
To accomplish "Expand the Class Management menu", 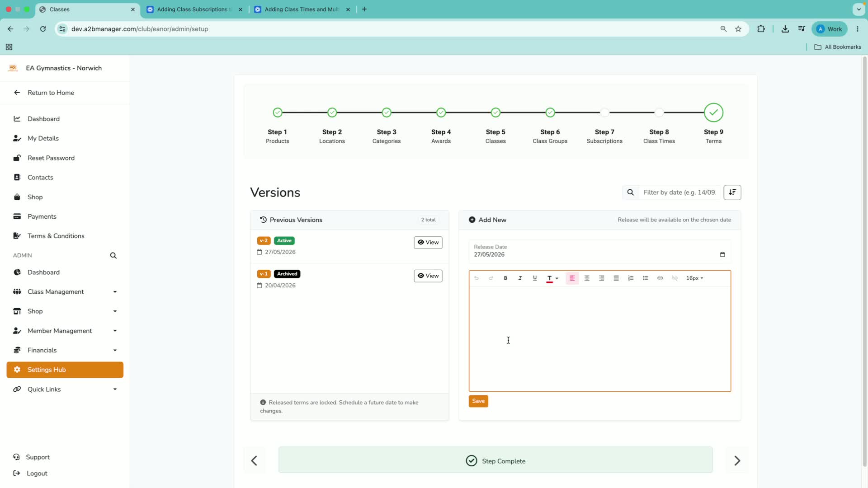I will click(x=65, y=292).
